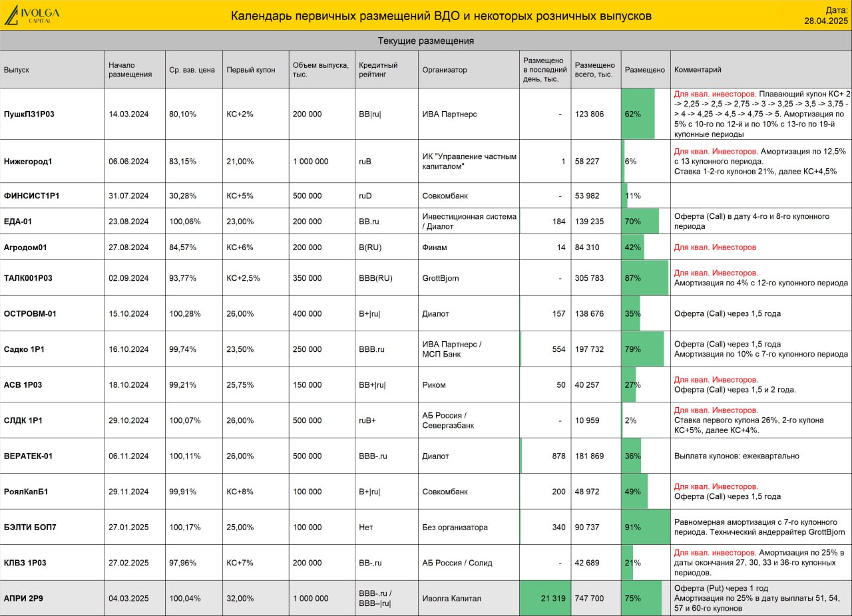
Task: Select start date 04.03.2025
Action: point(128,598)
